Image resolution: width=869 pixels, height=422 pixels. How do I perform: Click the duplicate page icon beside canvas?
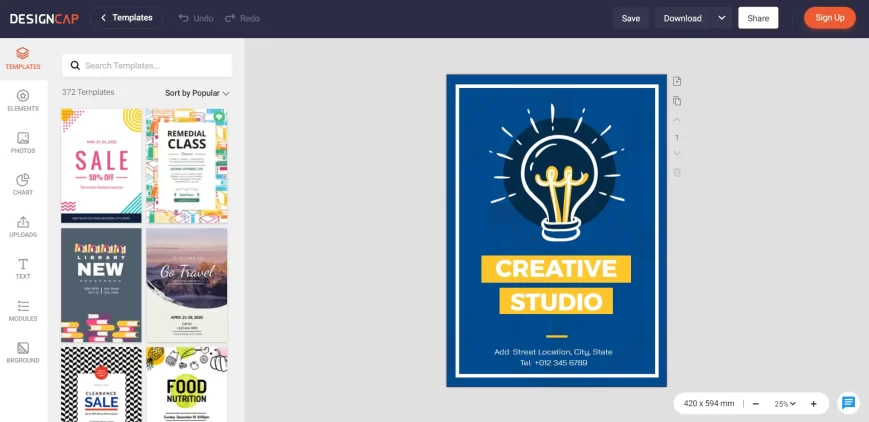tap(677, 101)
